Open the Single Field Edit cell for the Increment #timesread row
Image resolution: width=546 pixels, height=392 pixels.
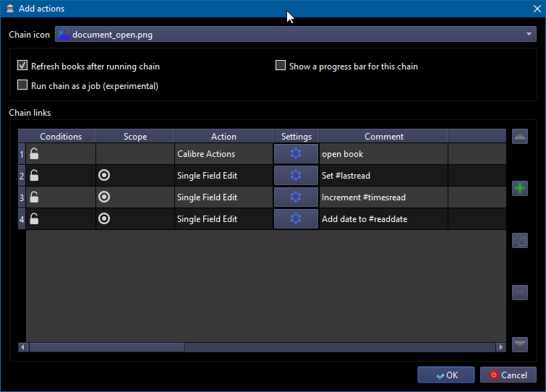click(x=223, y=197)
